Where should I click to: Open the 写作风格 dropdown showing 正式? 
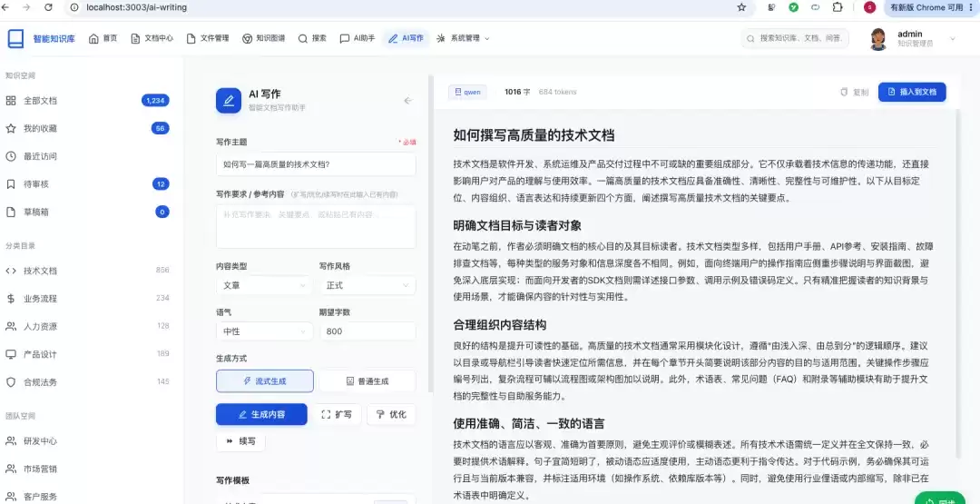click(x=367, y=285)
